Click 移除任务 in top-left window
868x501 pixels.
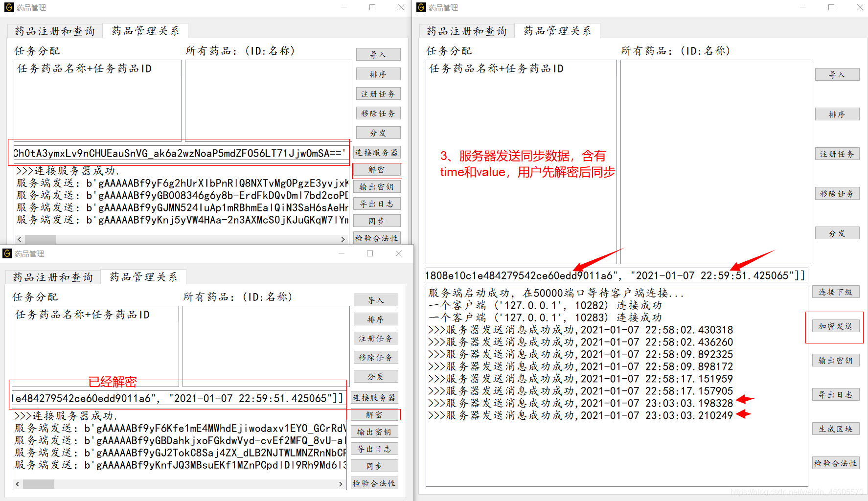tap(378, 113)
